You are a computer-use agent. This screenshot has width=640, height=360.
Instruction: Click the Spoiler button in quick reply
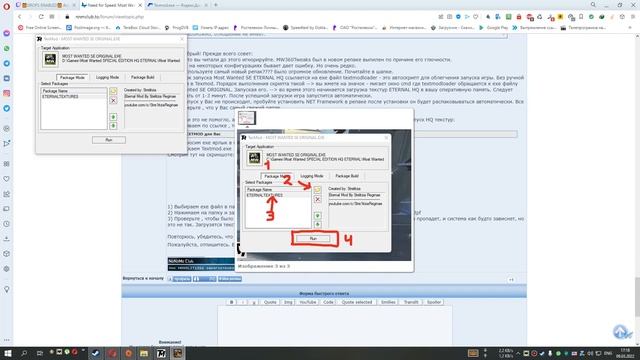click(x=433, y=302)
